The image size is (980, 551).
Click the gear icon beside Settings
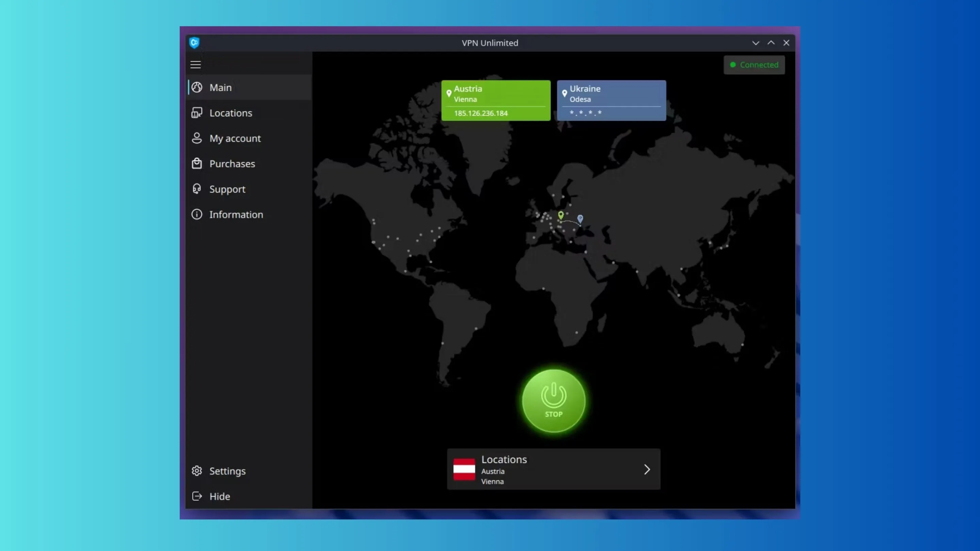[x=197, y=471]
